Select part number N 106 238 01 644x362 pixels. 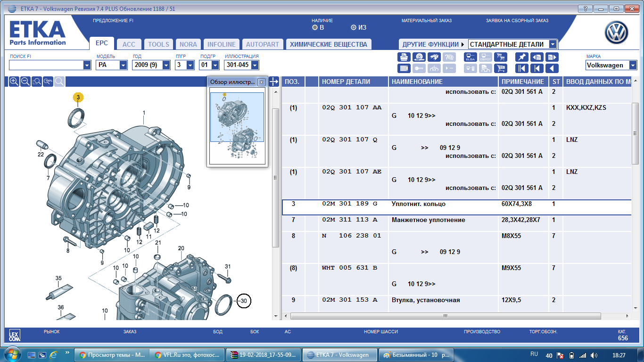352,236
